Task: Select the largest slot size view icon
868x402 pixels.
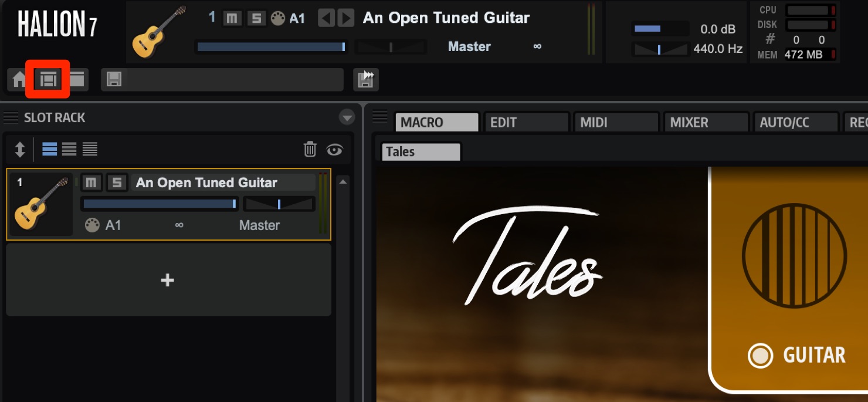Action: tap(50, 149)
